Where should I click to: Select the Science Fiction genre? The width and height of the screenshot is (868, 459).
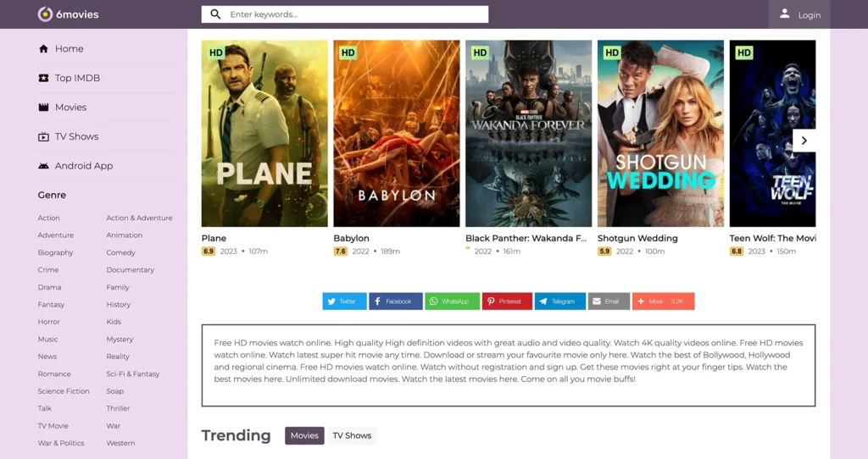point(64,391)
